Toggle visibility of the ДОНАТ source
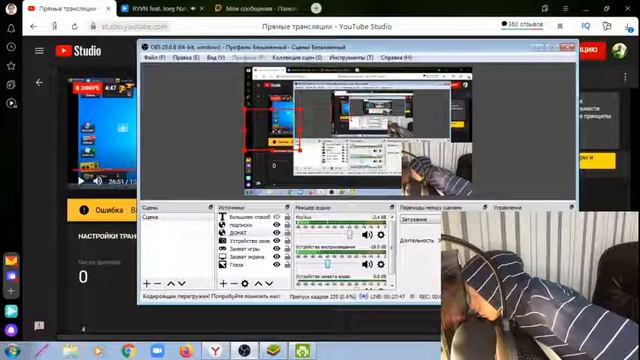This screenshot has height=360, width=640. click(277, 233)
